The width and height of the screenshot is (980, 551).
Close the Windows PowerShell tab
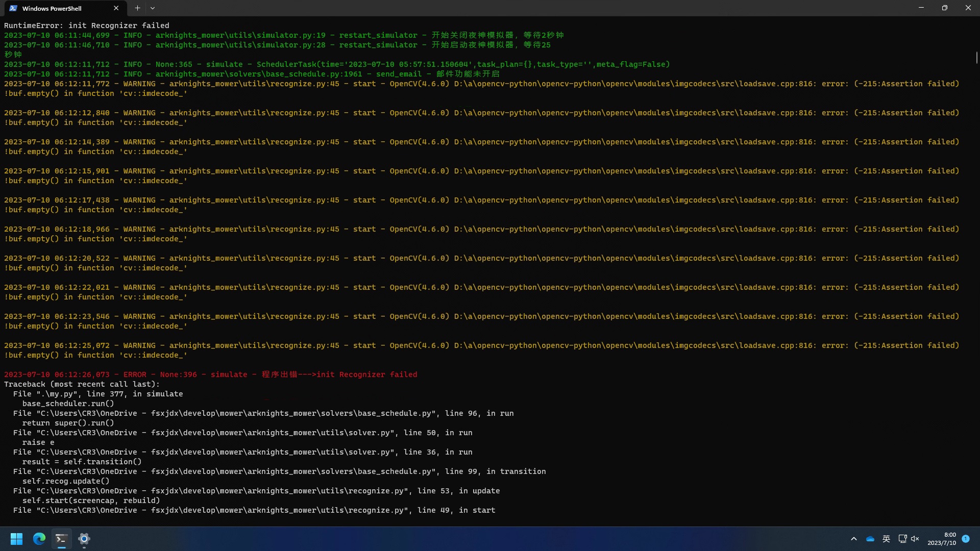point(116,8)
